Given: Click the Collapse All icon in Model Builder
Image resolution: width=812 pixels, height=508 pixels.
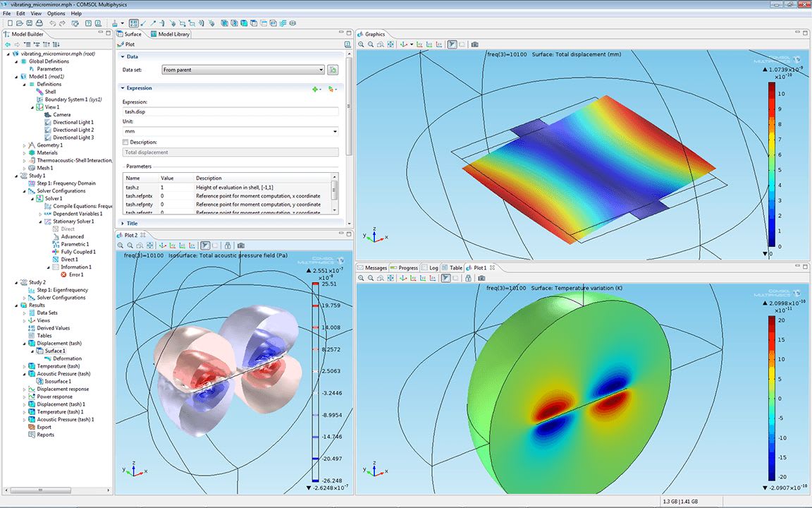Looking at the screenshot, I should 27,44.
